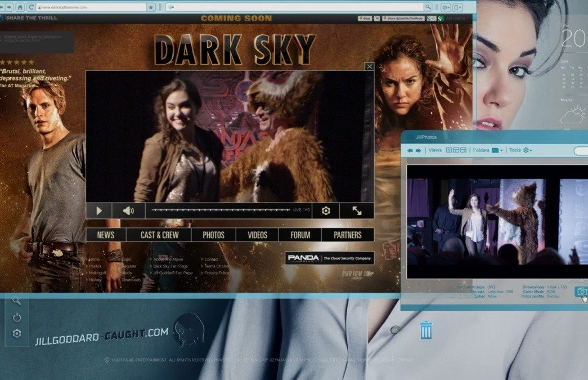
Task: Open the Privacy Policy link
Action: click(217, 273)
